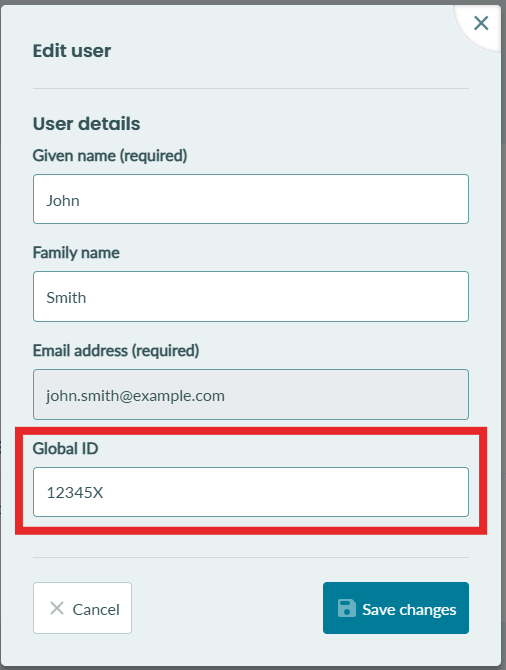
Task: Close the Edit user dialog
Action: [x=481, y=23]
